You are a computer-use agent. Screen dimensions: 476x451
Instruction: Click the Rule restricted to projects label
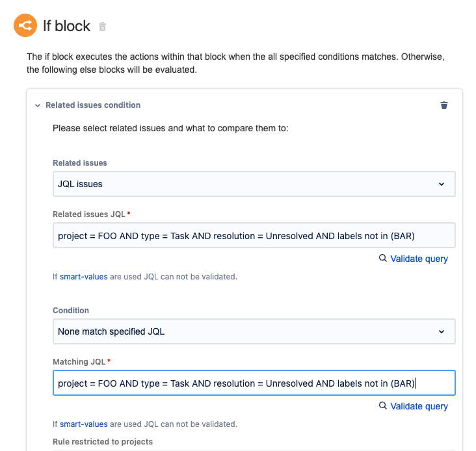[x=103, y=442]
